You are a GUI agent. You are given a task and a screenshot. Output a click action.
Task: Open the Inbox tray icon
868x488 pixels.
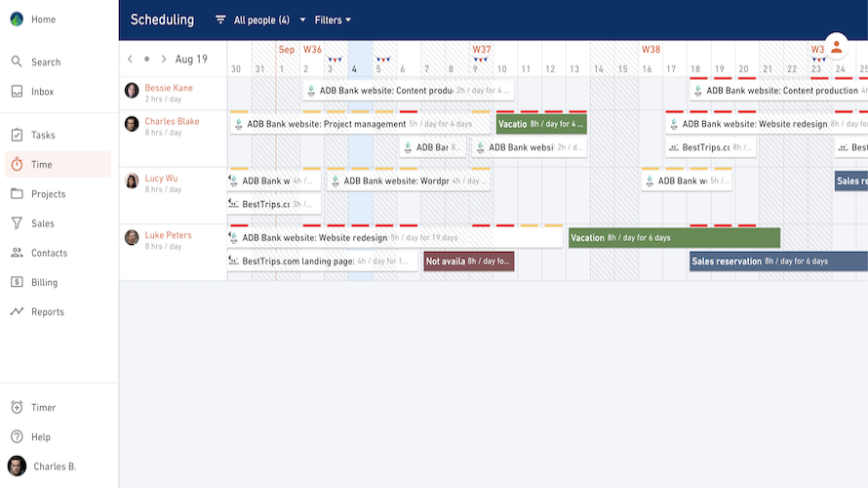pos(18,92)
